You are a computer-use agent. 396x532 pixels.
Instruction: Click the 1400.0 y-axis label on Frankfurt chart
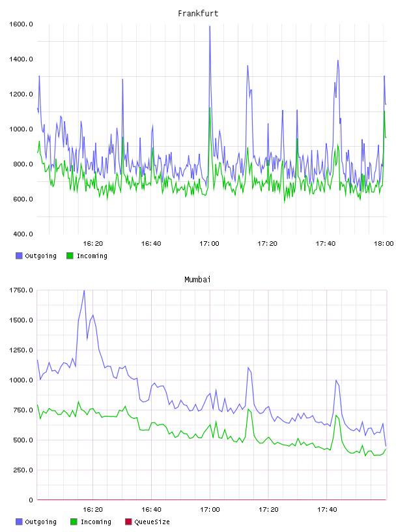coord(21,59)
